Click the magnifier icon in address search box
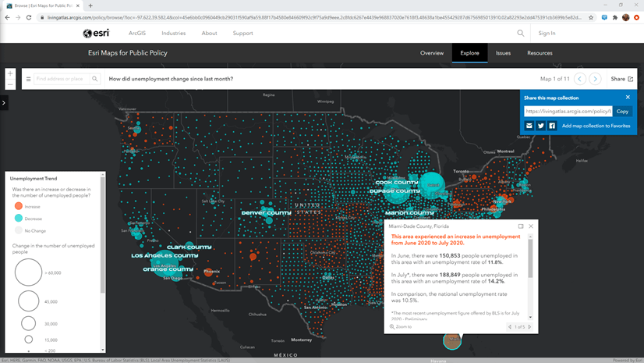This screenshot has width=644, height=363. click(95, 79)
